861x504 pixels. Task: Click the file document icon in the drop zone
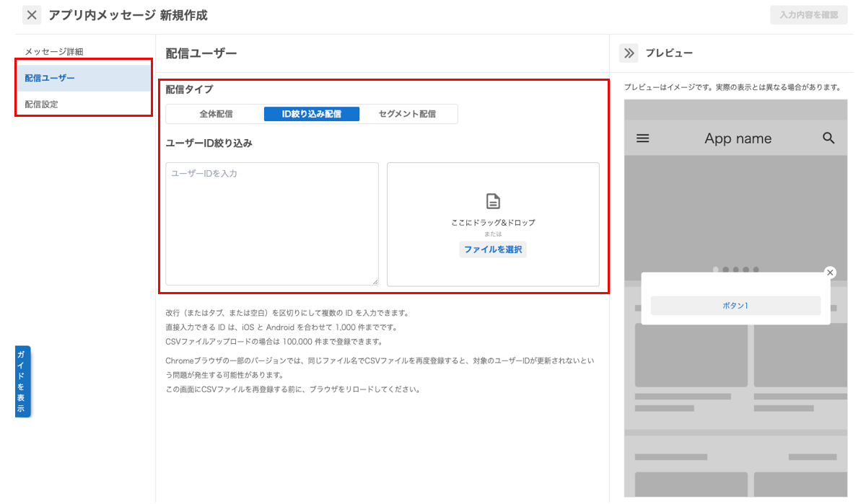click(493, 201)
